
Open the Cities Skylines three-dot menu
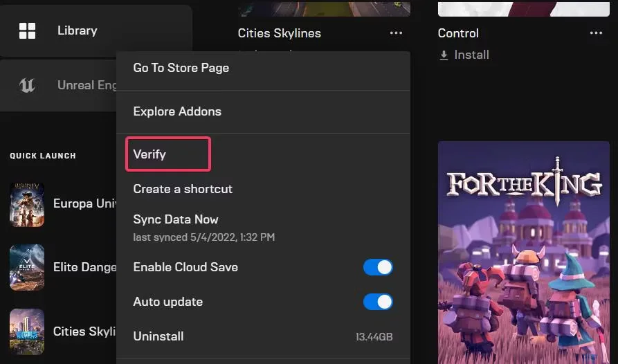coord(396,33)
